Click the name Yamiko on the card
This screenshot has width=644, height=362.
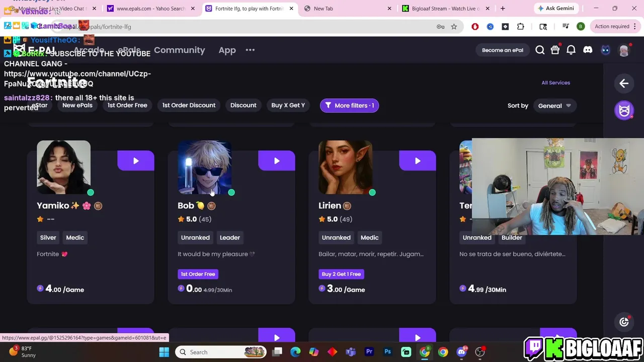point(53,205)
